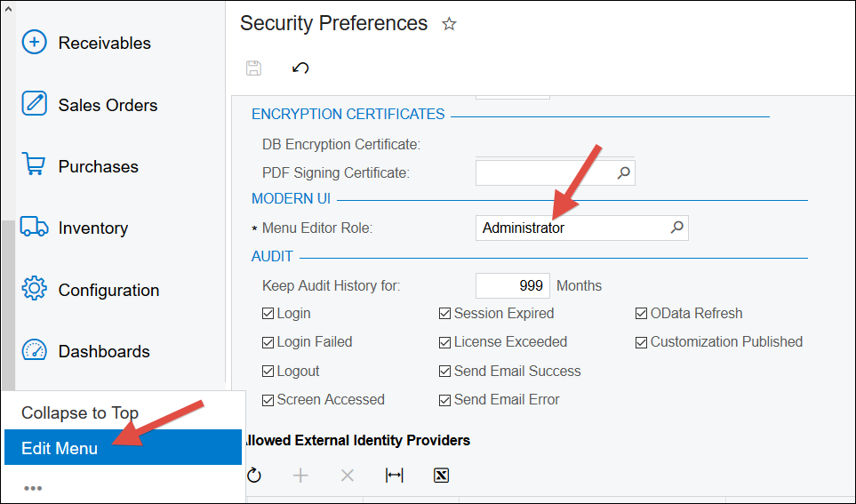Uncheck the Login audit checkbox
The image size is (856, 504).
point(268,314)
